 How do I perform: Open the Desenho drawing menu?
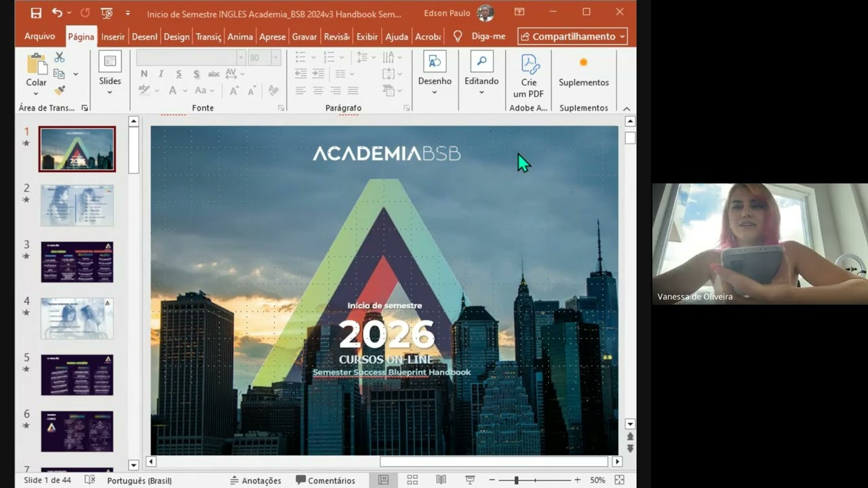pos(435,74)
